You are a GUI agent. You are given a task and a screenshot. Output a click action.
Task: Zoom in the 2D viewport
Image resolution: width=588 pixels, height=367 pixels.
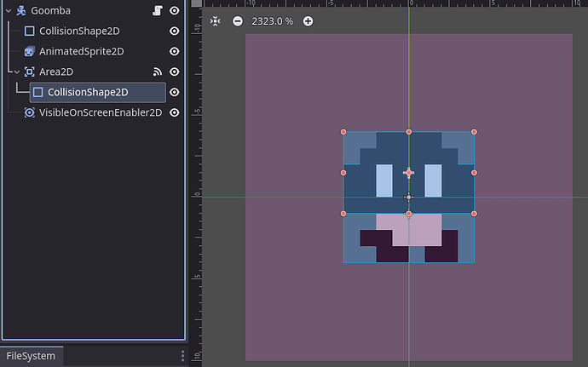[308, 21]
